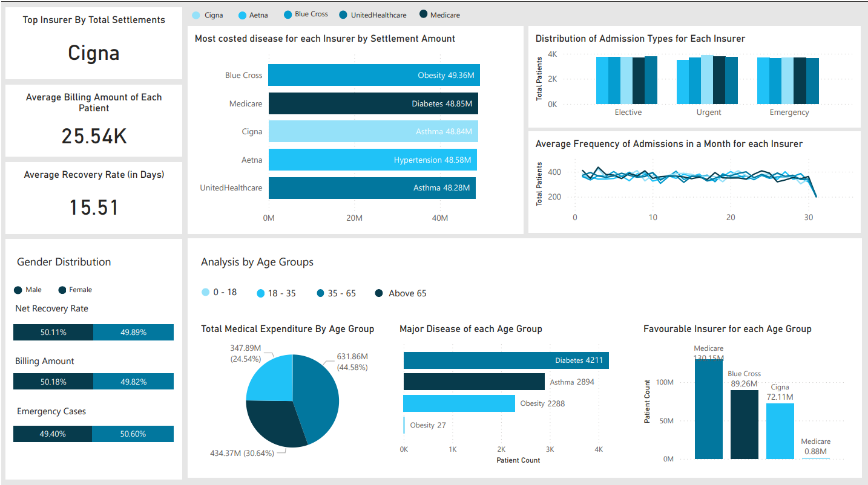Click the Cigna legend color marker
Screen dimensions: 868x485
(x=196, y=15)
